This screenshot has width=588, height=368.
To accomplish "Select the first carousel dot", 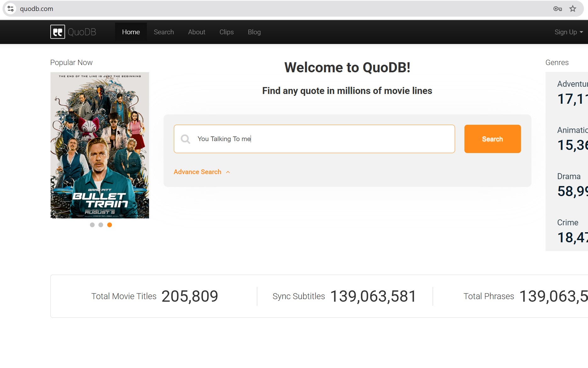I will [x=92, y=225].
